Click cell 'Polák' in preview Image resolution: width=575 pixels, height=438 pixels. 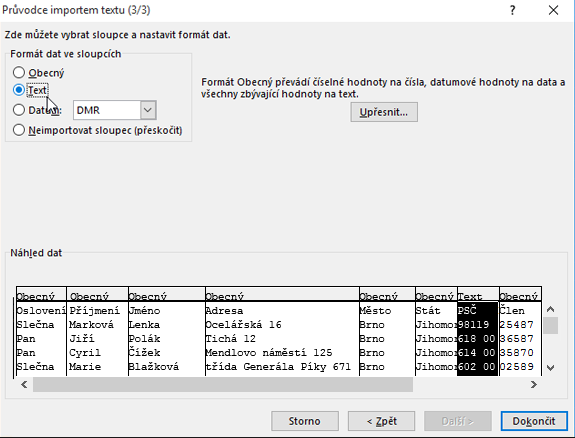[x=144, y=339]
